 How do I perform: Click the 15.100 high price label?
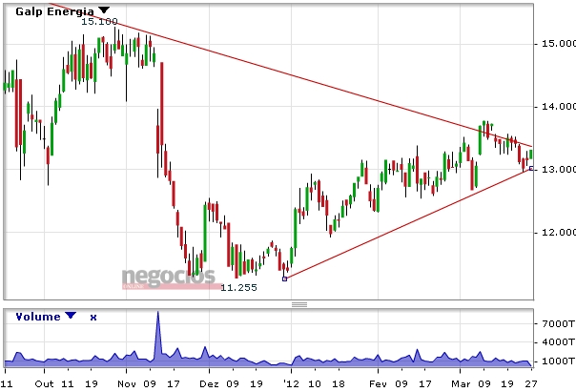[x=99, y=21]
